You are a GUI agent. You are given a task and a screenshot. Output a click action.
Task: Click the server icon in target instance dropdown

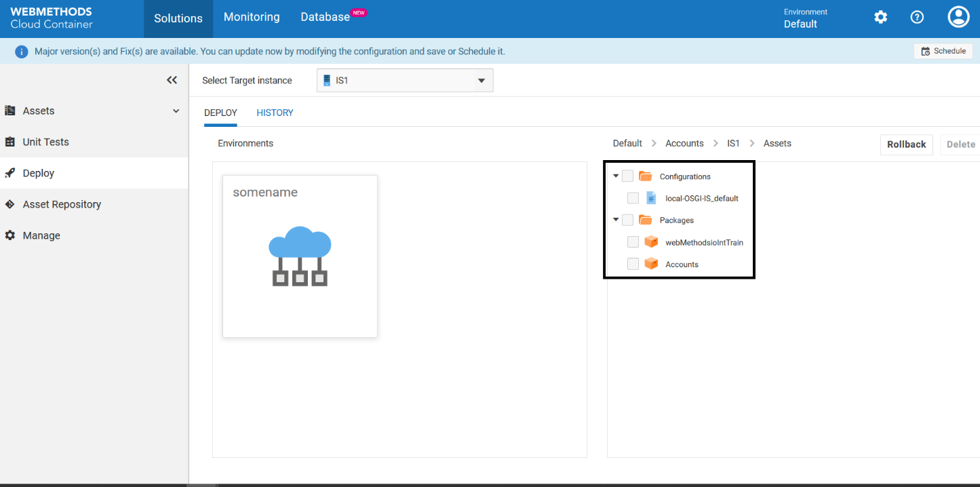(x=327, y=80)
